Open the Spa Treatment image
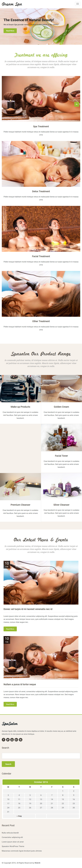 [x=41, y=98]
